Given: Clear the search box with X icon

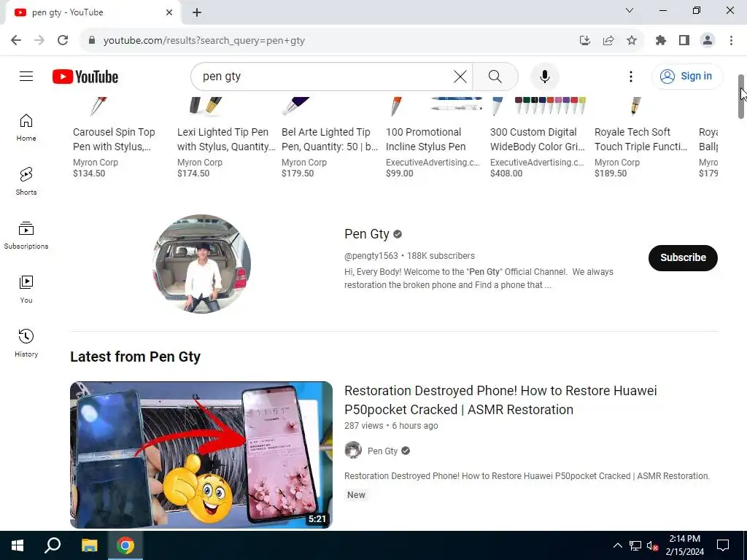Looking at the screenshot, I should (x=460, y=76).
